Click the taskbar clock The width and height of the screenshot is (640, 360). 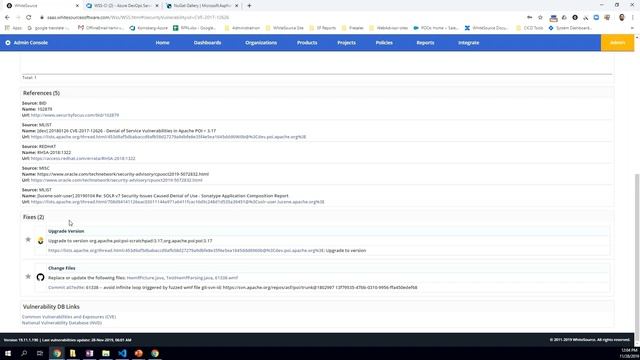(629, 353)
